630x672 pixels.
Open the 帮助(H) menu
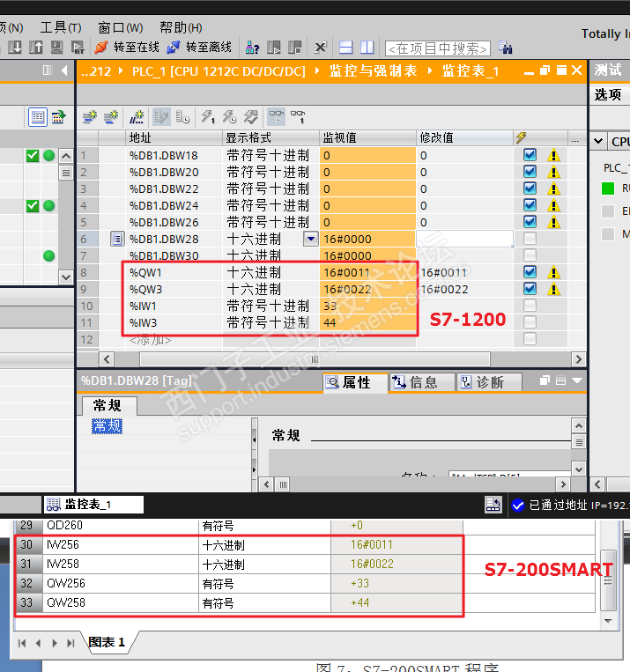point(181,28)
